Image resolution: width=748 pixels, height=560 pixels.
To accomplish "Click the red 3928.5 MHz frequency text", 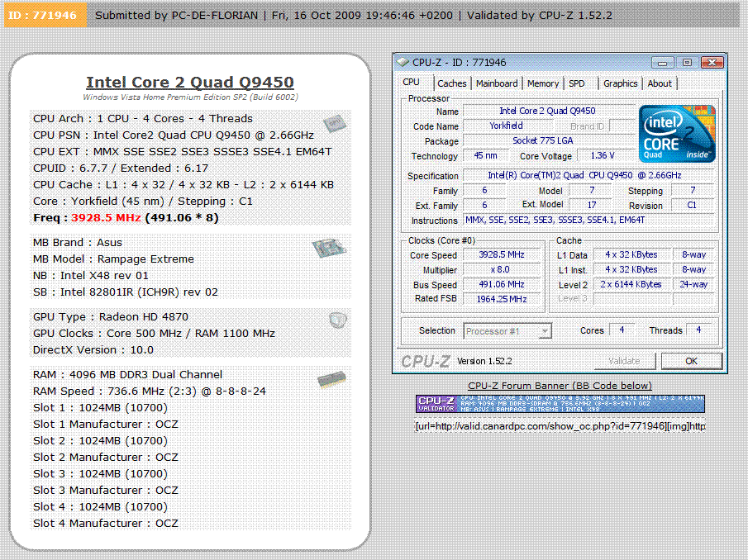I will 106,218.
